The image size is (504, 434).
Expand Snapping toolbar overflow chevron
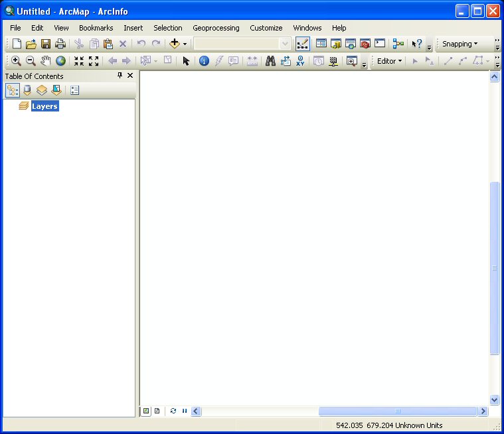(x=497, y=44)
